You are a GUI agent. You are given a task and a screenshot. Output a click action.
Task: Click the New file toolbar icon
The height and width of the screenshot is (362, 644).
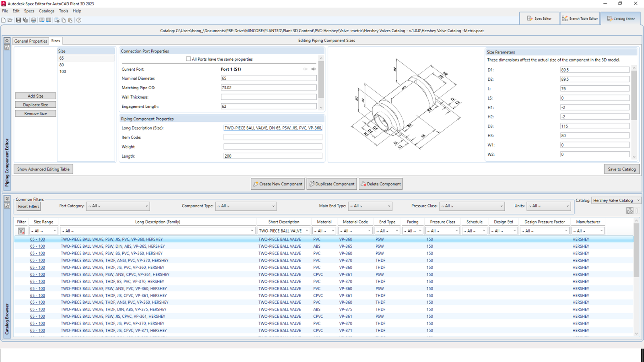(4, 20)
